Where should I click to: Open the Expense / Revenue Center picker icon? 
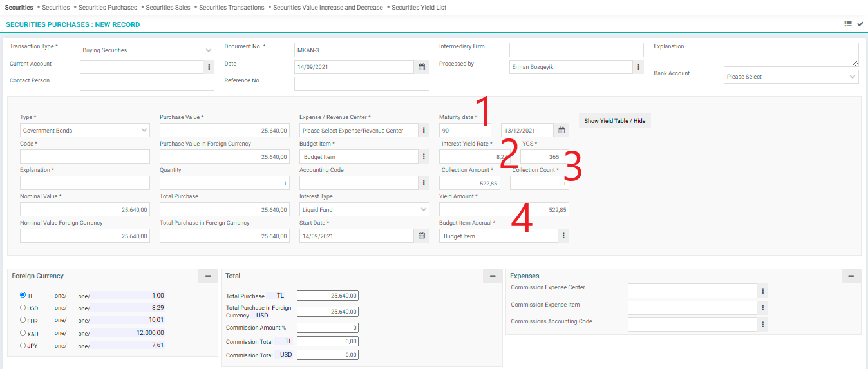coord(424,131)
